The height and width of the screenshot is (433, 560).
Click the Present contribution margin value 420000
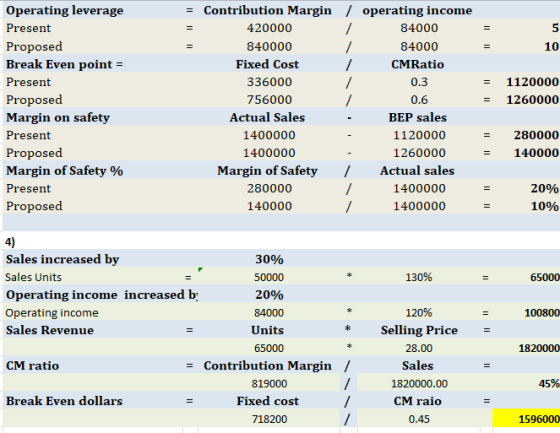(x=269, y=28)
